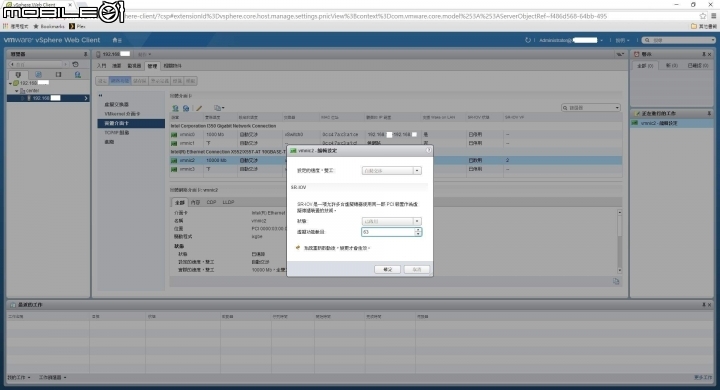The height and width of the screenshot is (390, 720).
Task: Click the OK (確定) button in the vmnic2 dialog
Action: (387, 269)
